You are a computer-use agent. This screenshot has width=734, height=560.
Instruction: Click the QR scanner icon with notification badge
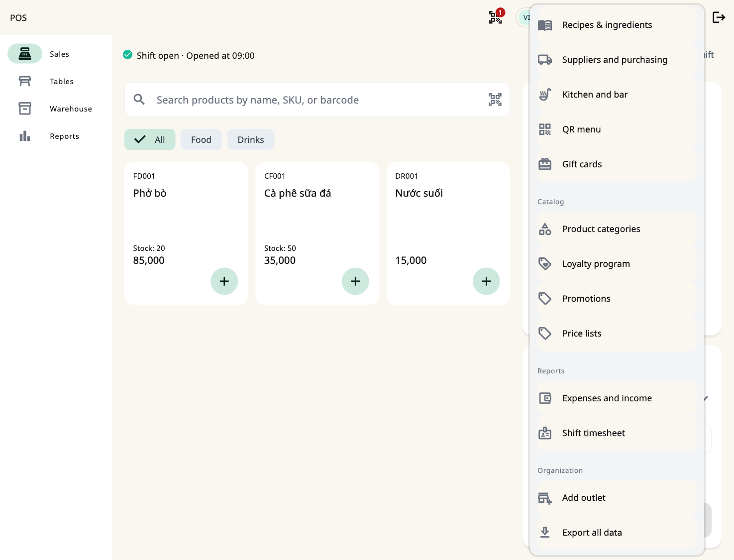click(496, 17)
